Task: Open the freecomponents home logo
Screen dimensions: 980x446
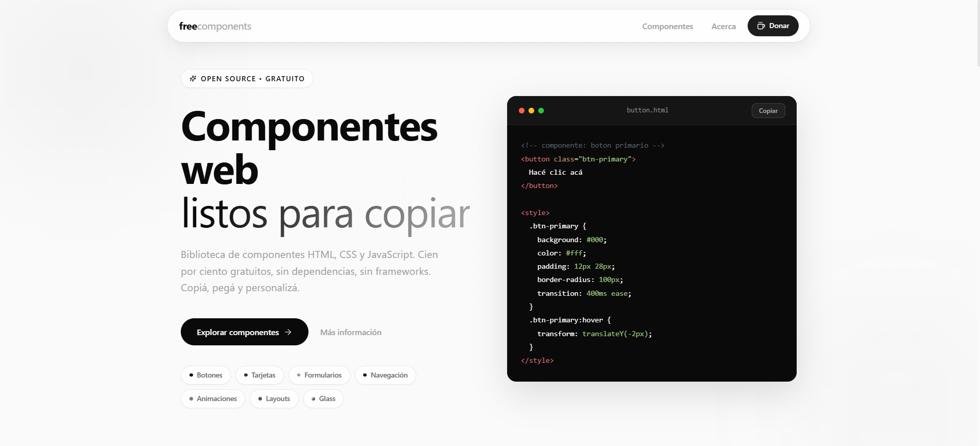Action: (215, 26)
